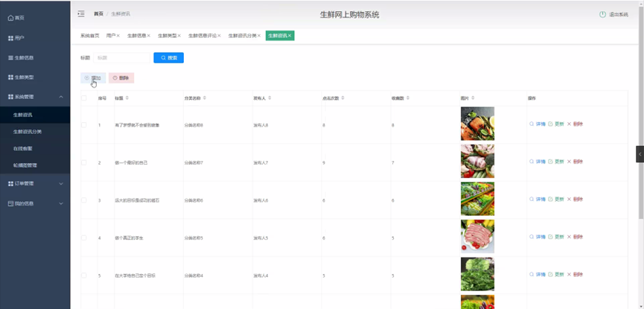Click the pink 删除 batch delete button
This screenshot has height=309, width=644.
[121, 77]
